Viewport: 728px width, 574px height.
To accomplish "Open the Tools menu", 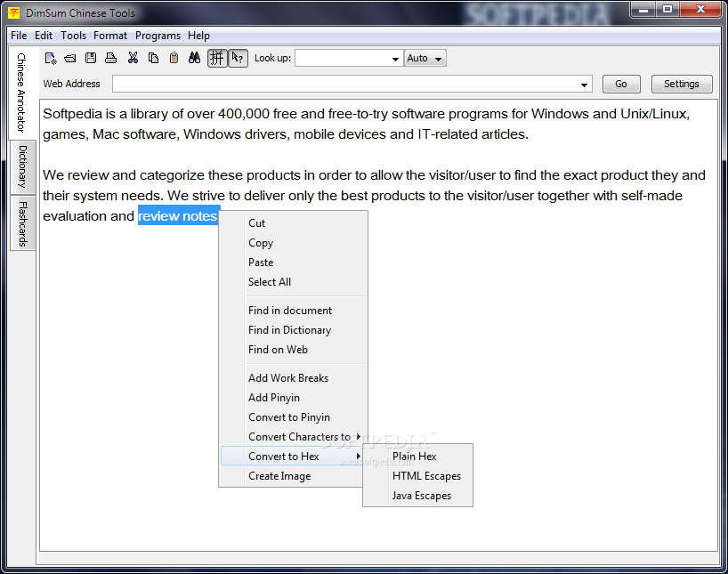I will (73, 36).
